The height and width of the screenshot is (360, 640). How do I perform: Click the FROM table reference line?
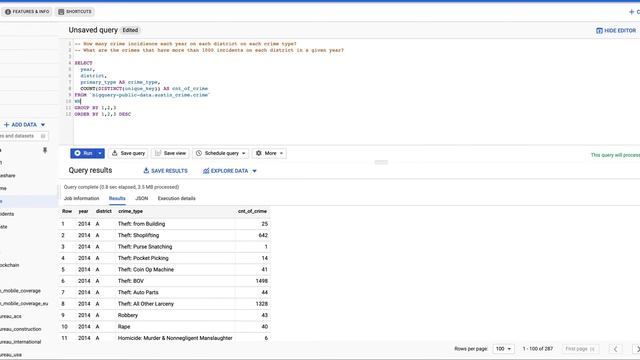click(x=142, y=95)
